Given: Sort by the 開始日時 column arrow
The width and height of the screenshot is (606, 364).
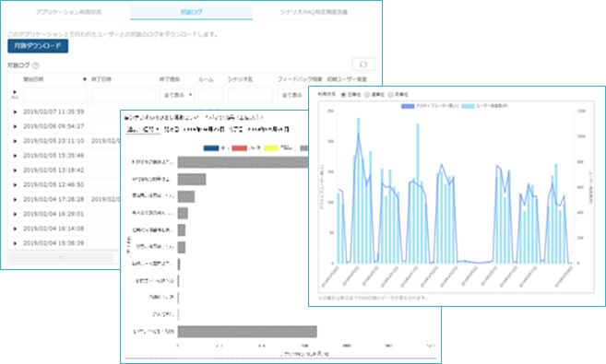Looking at the screenshot, I should click(84, 79).
